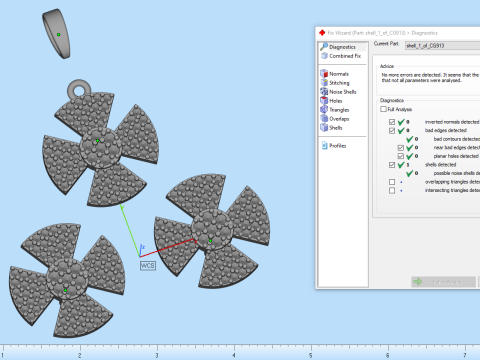
Task: Uncheck the planar holes detected checkbox
Action: (401, 156)
